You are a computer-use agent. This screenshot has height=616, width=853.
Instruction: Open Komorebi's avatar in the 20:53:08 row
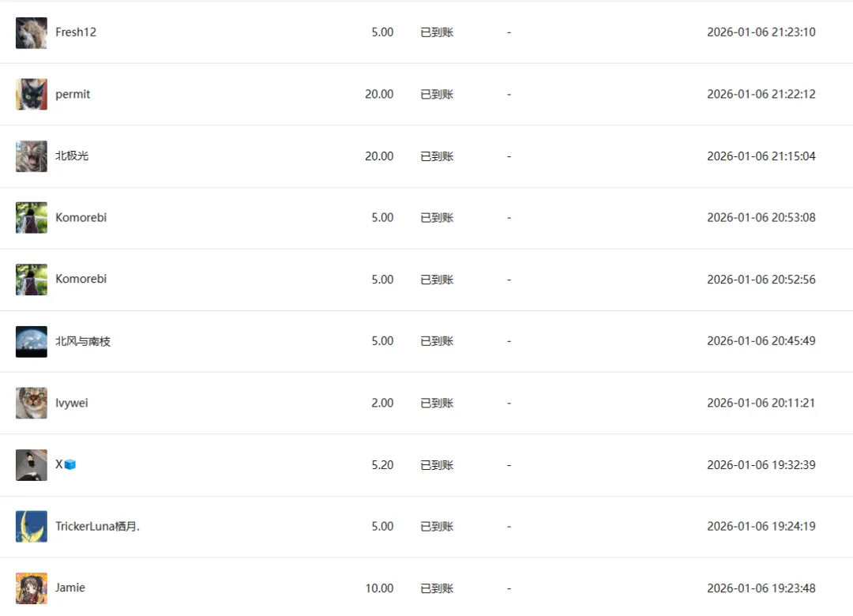[x=32, y=218]
